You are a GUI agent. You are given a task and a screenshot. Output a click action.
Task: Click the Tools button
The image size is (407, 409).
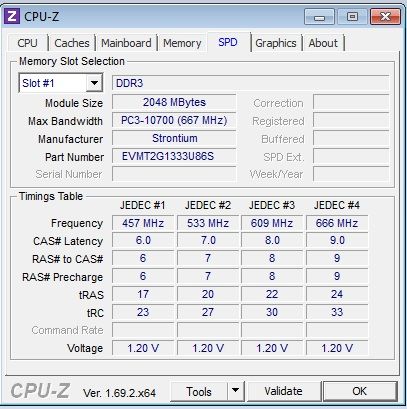tap(199, 391)
